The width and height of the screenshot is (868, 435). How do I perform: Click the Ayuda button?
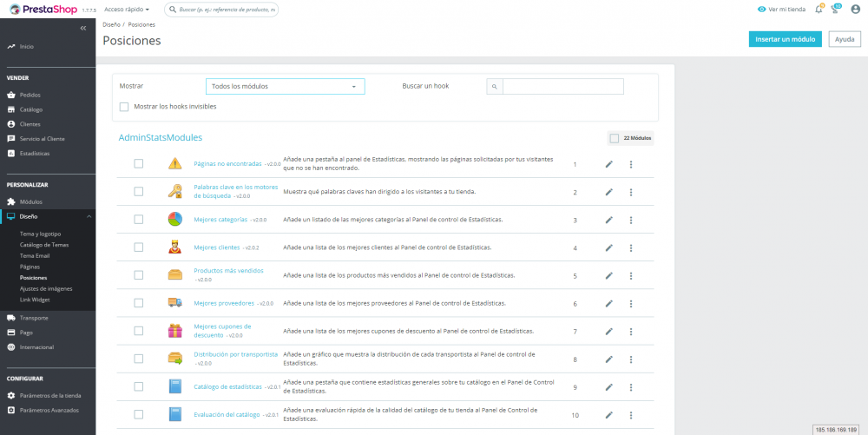point(845,39)
